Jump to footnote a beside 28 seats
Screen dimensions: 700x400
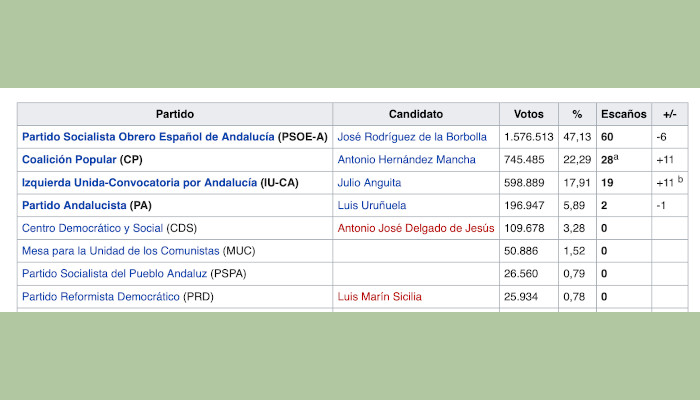[618, 157]
